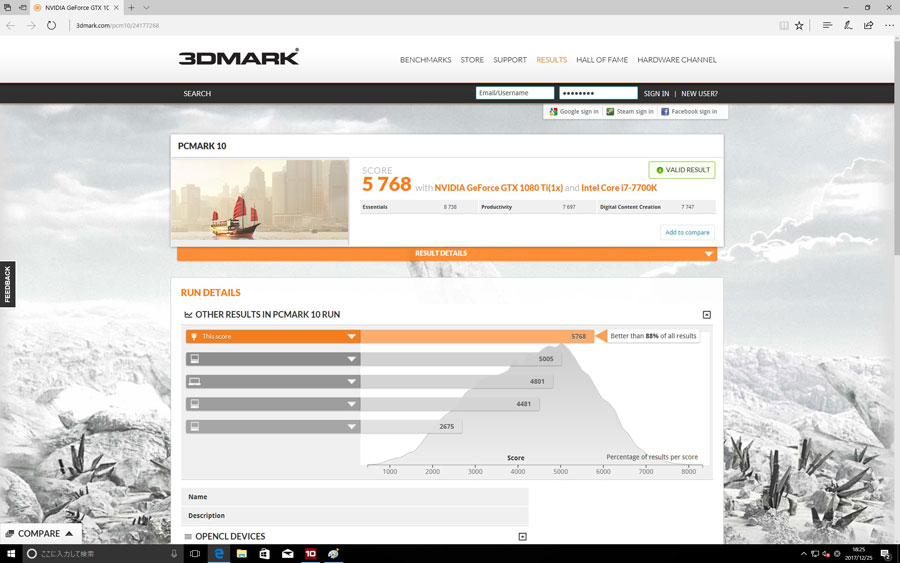900x563 pixels.
Task: Expand the Result Details bar
Action: (x=447, y=254)
